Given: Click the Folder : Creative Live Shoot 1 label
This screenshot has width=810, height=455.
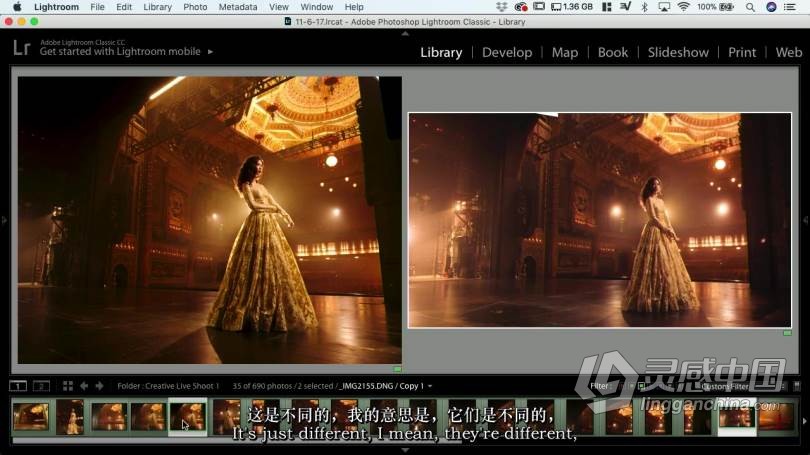Looking at the screenshot, I should point(168,386).
